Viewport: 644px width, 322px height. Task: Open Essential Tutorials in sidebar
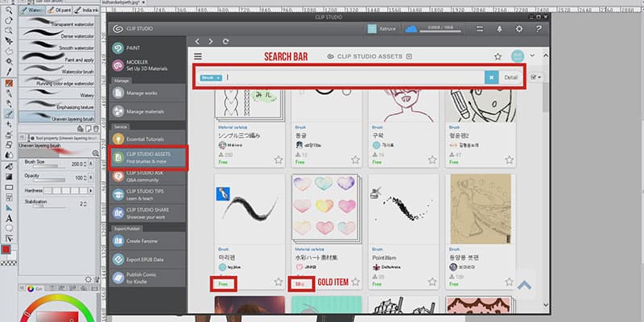click(148, 138)
